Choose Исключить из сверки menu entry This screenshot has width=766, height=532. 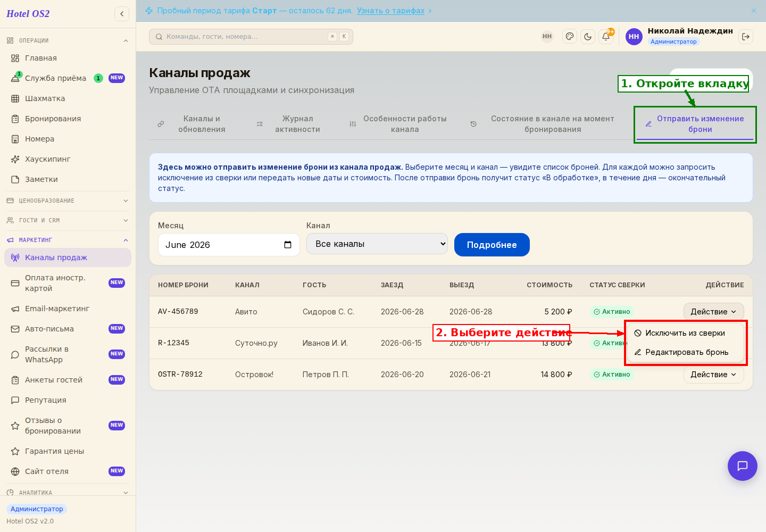(x=685, y=333)
